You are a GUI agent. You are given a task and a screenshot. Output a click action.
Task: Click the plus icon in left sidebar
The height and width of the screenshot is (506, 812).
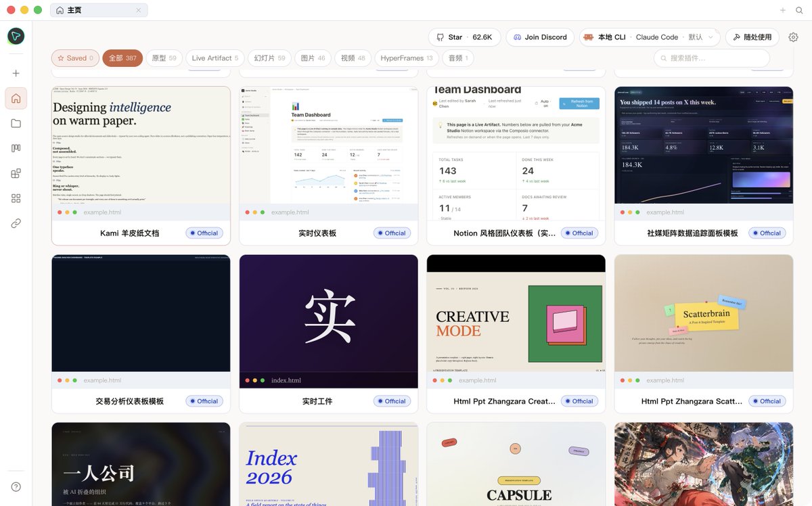pos(16,73)
